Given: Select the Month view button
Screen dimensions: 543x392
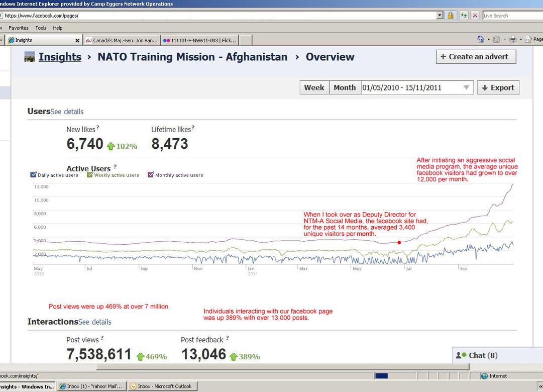Looking at the screenshot, I should tap(345, 87).
